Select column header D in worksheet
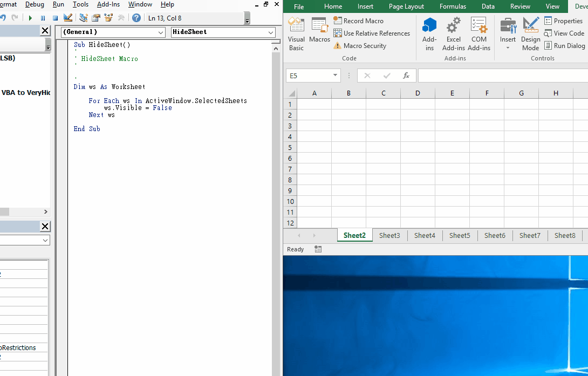588x376 pixels. (x=418, y=93)
